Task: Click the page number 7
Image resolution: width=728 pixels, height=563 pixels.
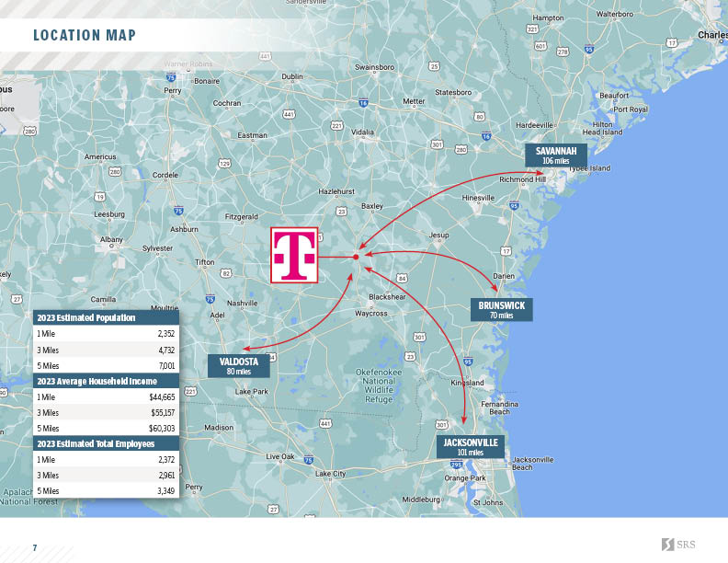Action: click(35, 547)
